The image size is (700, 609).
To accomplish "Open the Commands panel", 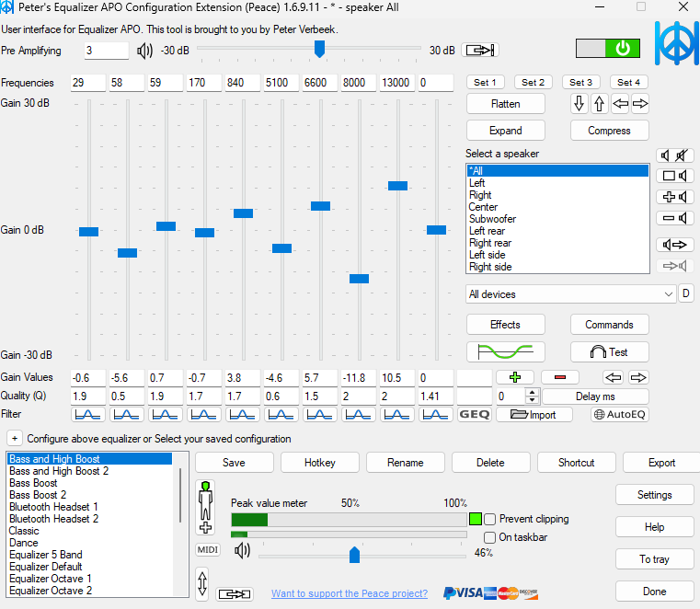I will [609, 325].
